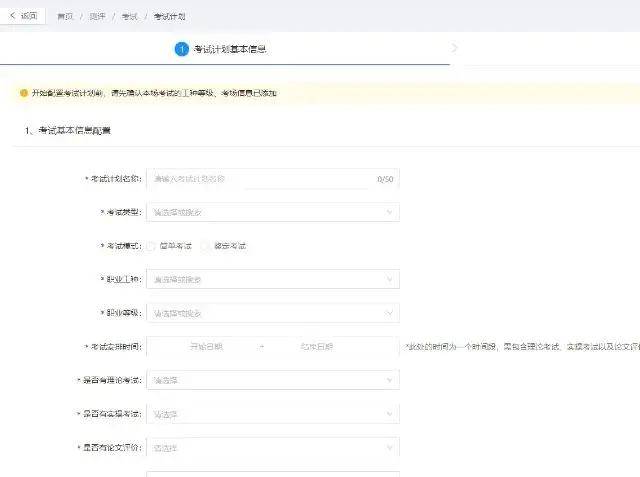
Task: Open the 职业工种 dropdown
Action: tap(273, 280)
